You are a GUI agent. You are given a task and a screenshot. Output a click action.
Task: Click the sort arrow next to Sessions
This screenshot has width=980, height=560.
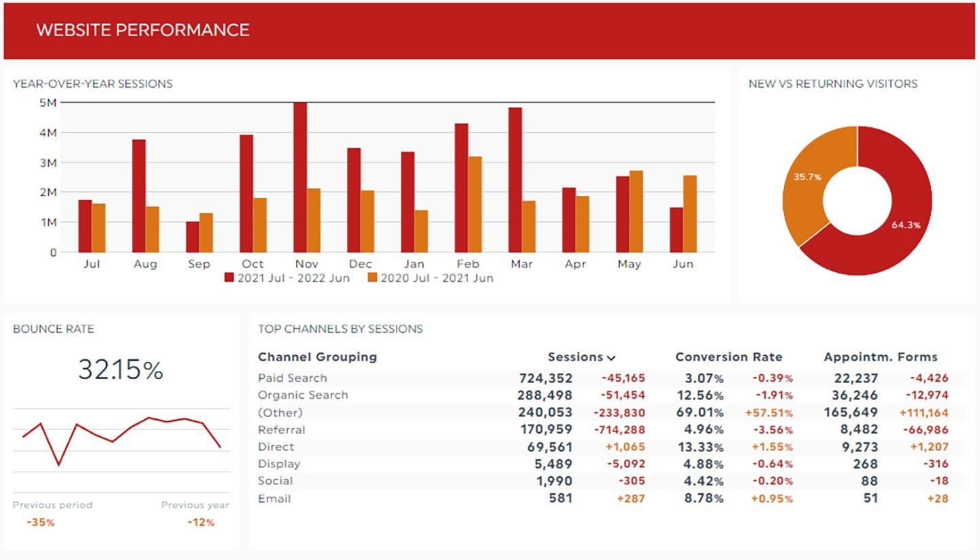point(611,358)
